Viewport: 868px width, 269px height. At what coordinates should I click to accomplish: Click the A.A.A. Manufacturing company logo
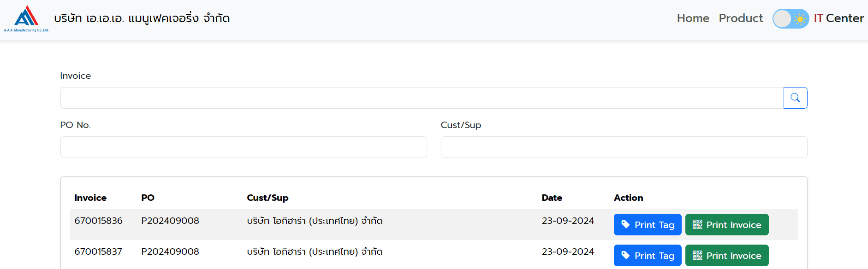(x=26, y=18)
